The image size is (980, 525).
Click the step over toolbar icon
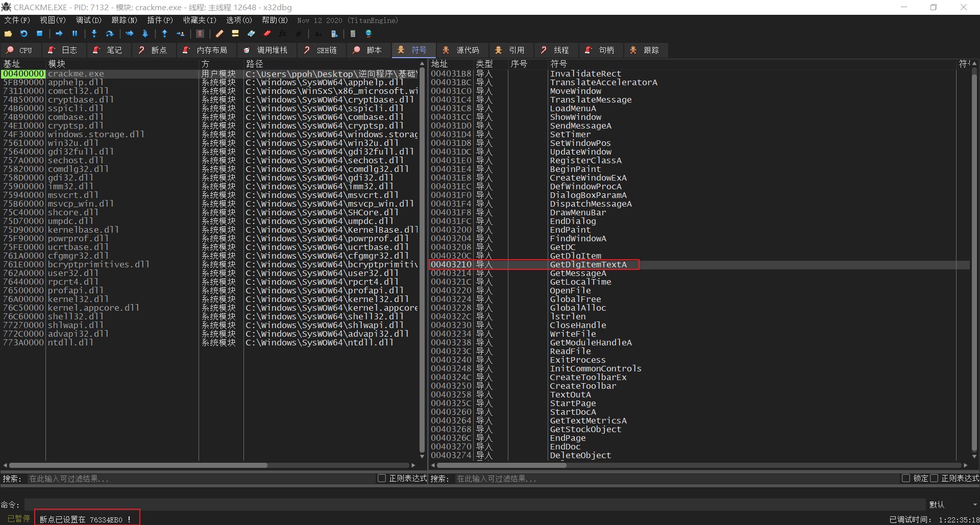pyautogui.click(x=110, y=34)
